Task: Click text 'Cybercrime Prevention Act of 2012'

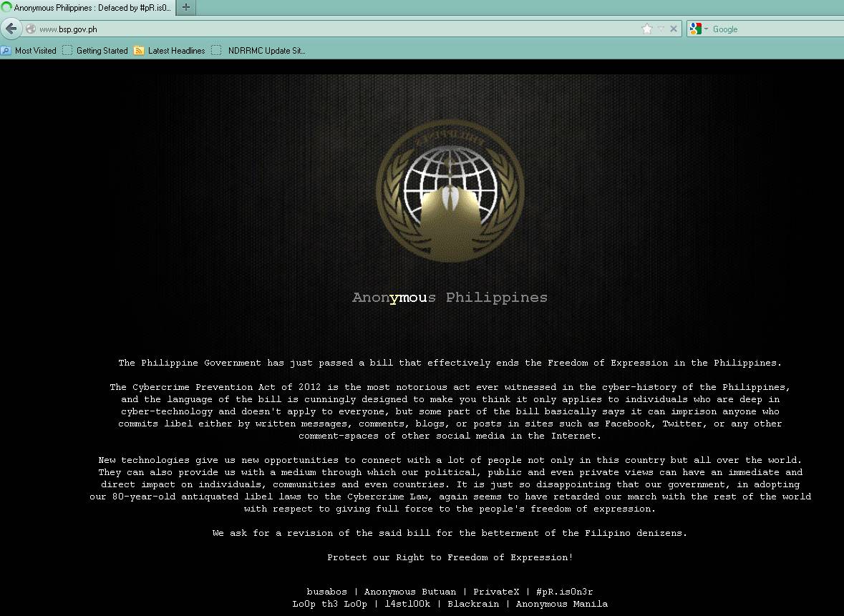Action: click(x=227, y=387)
